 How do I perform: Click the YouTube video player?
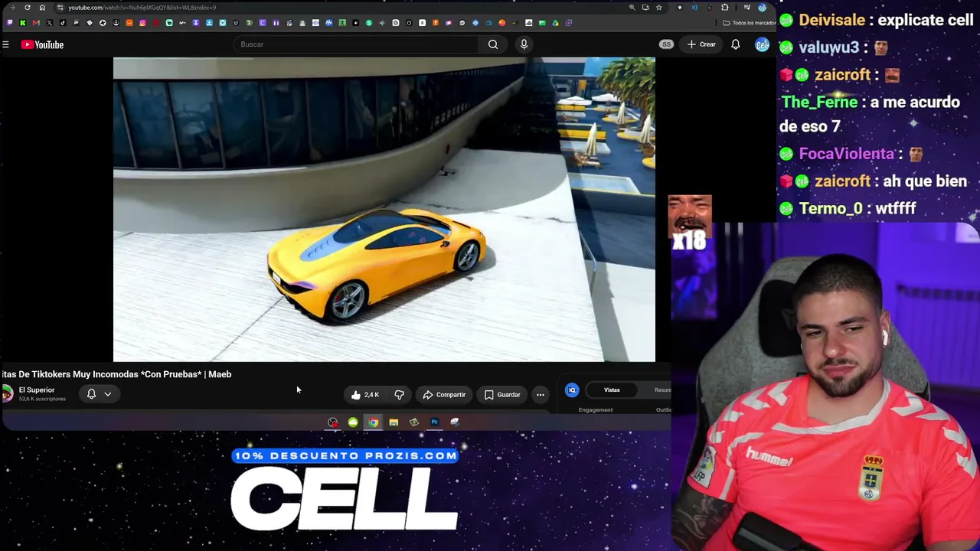[x=384, y=209]
